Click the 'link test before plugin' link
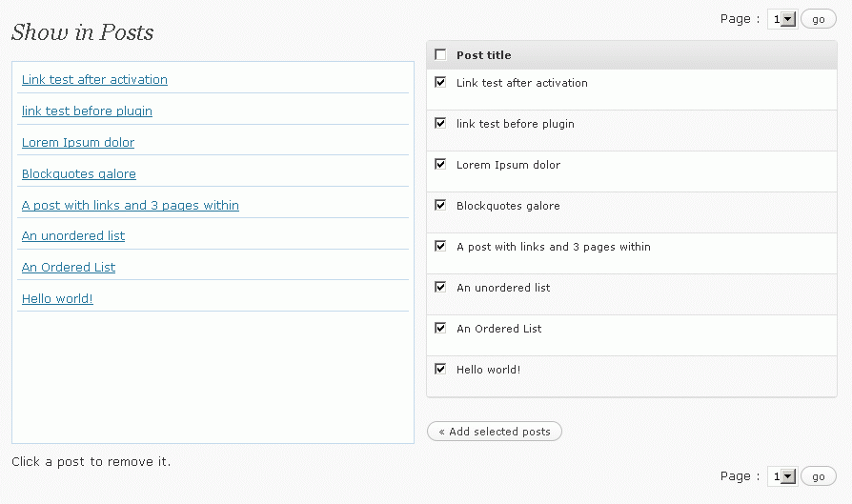The height and width of the screenshot is (504, 852). tap(87, 111)
